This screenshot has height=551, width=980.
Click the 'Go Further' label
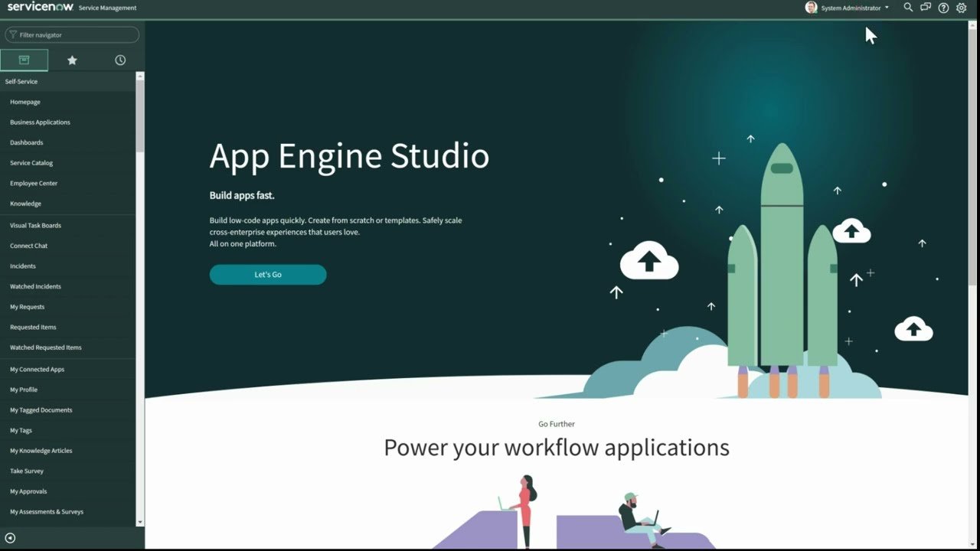pos(557,424)
